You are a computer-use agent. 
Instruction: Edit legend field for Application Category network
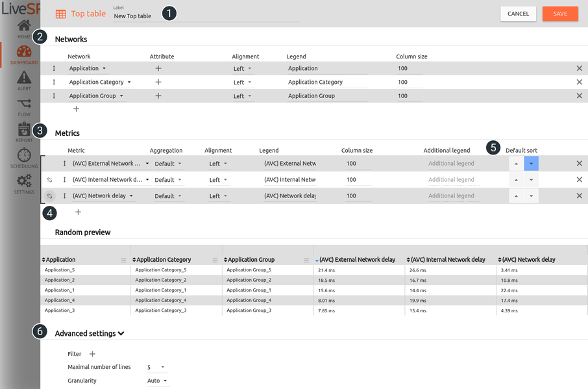pyautogui.click(x=327, y=82)
